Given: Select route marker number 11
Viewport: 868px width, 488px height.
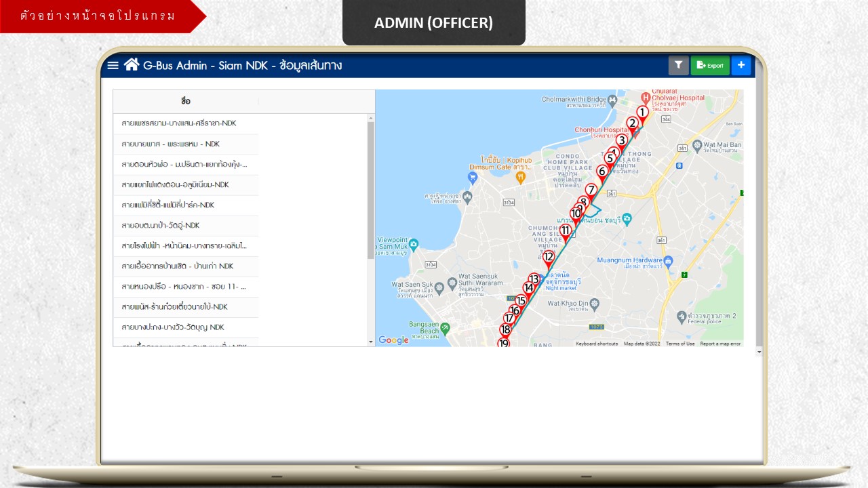Looking at the screenshot, I should click(x=565, y=233).
